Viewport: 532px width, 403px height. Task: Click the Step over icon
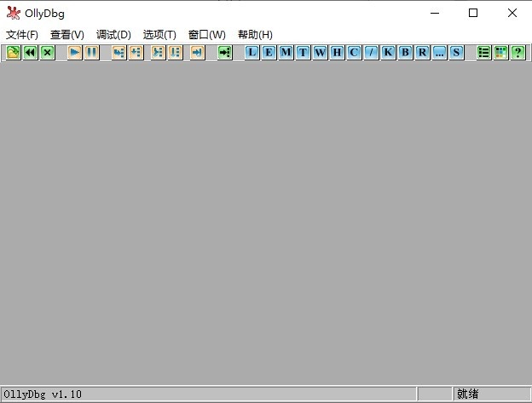[x=136, y=53]
